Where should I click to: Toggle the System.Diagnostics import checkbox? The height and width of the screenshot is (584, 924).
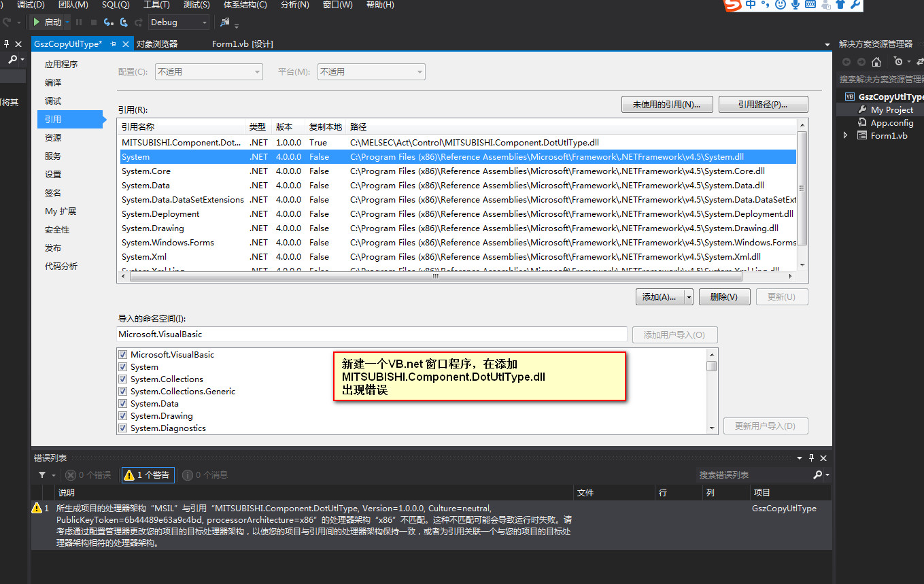123,428
